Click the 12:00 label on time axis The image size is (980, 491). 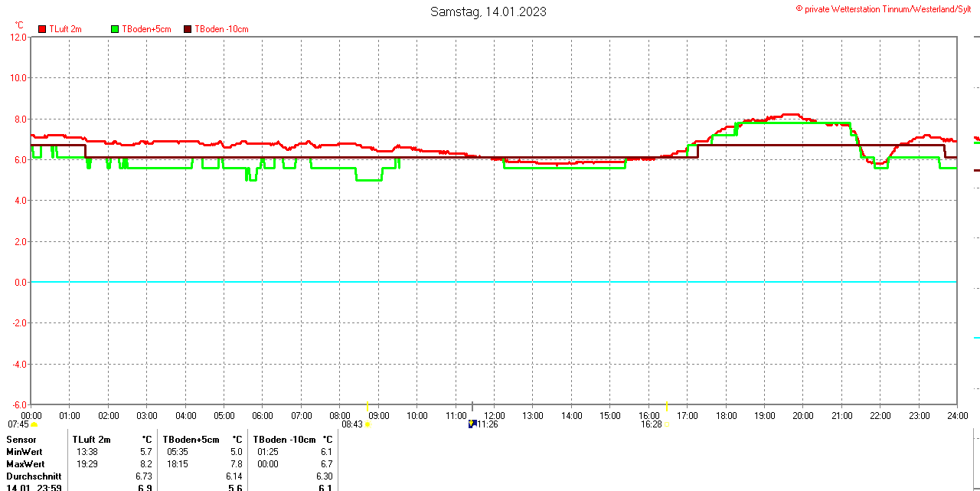(x=495, y=416)
